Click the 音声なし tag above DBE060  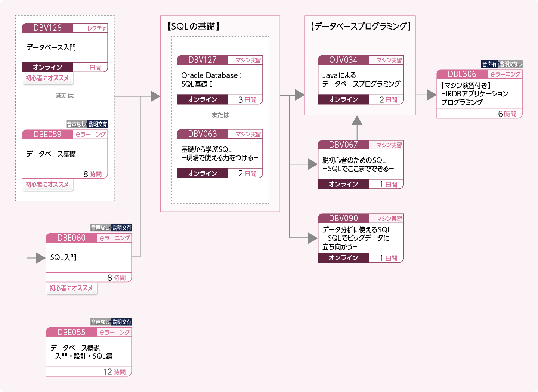point(101,228)
